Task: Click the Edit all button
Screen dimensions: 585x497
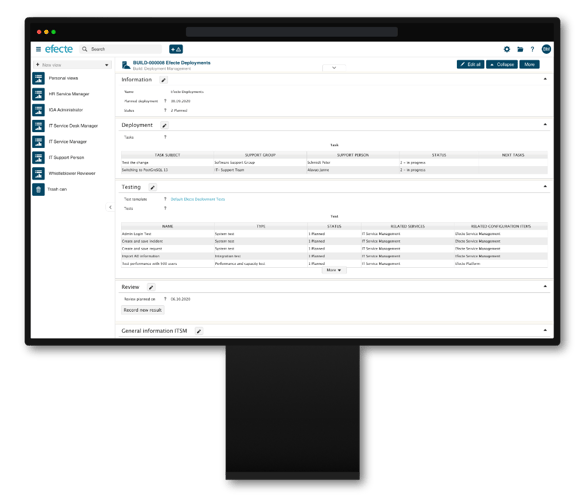Action: pos(470,65)
